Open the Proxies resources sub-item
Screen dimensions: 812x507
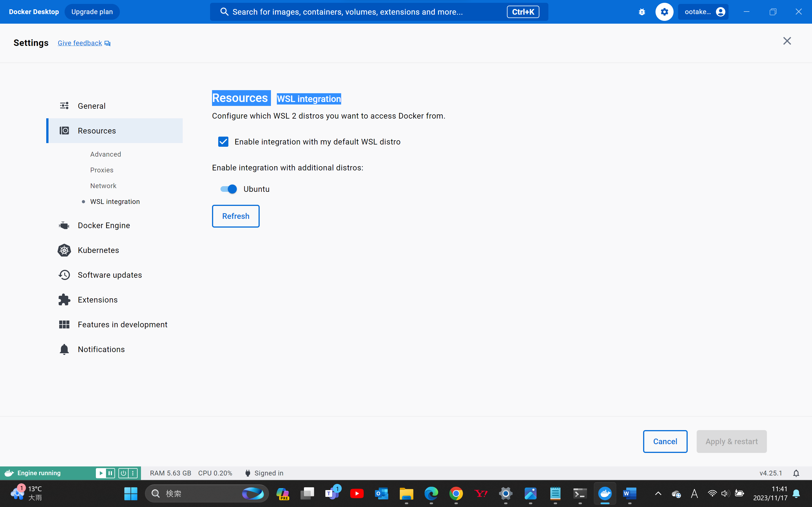click(x=102, y=170)
